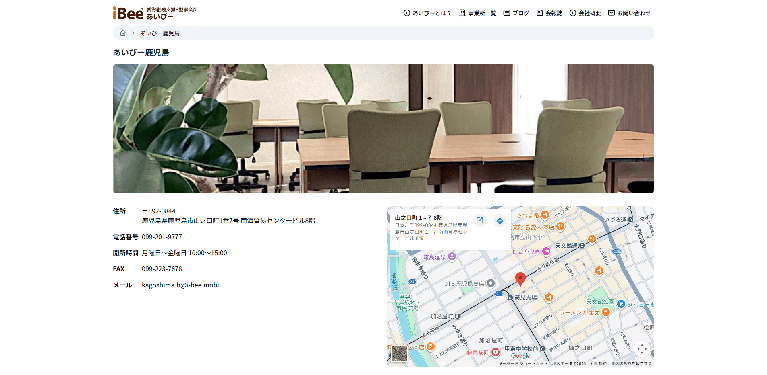Click the office photo banner image

click(383, 128)
